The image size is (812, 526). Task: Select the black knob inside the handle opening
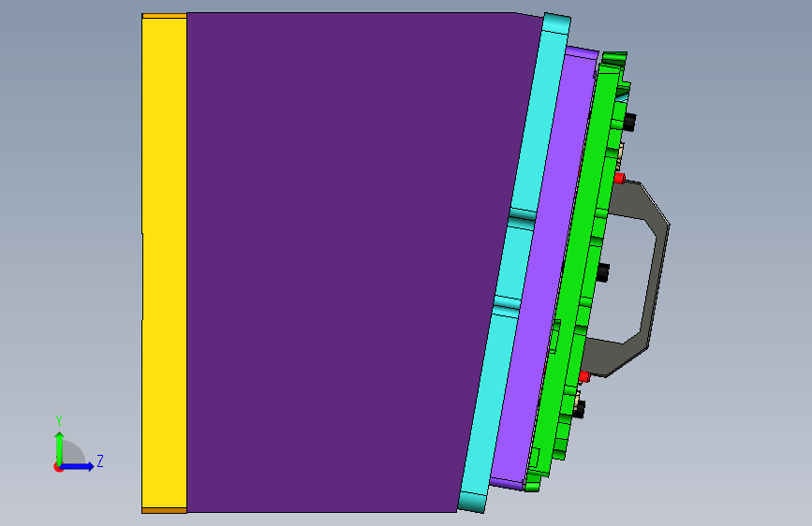603,272
